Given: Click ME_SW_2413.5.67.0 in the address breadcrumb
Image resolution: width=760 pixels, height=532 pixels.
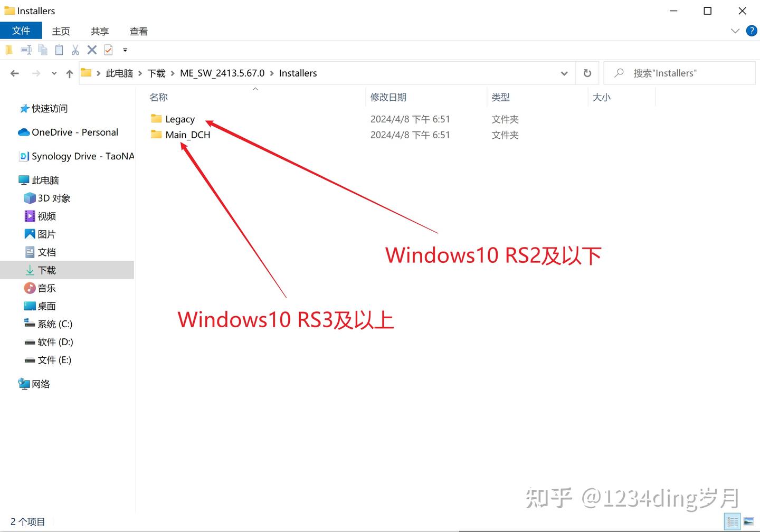Looking at the screenshot, I should (x=222, y=73).
